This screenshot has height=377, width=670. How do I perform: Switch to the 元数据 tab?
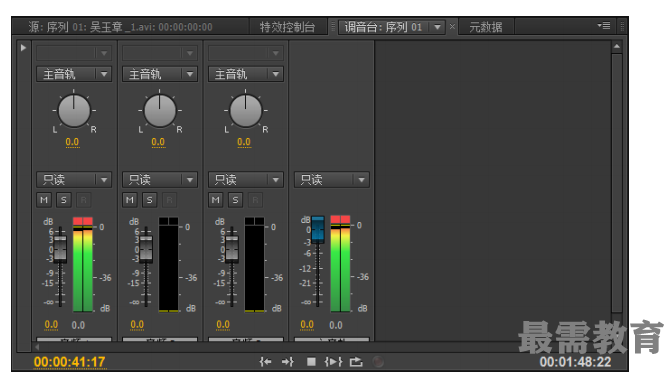486,27
